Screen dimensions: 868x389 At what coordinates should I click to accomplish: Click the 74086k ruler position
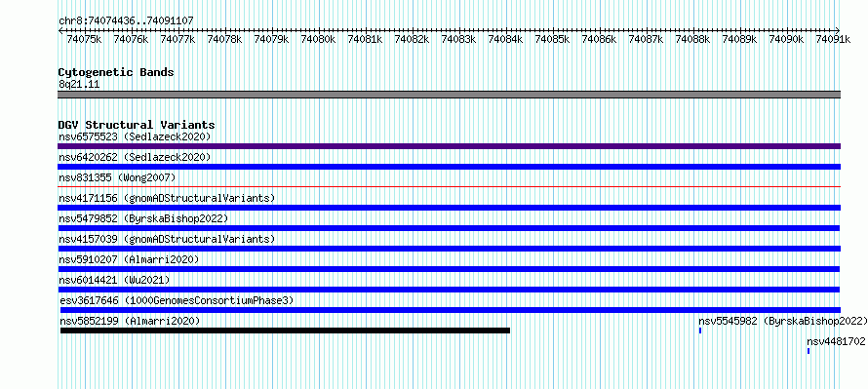[599, 39]
